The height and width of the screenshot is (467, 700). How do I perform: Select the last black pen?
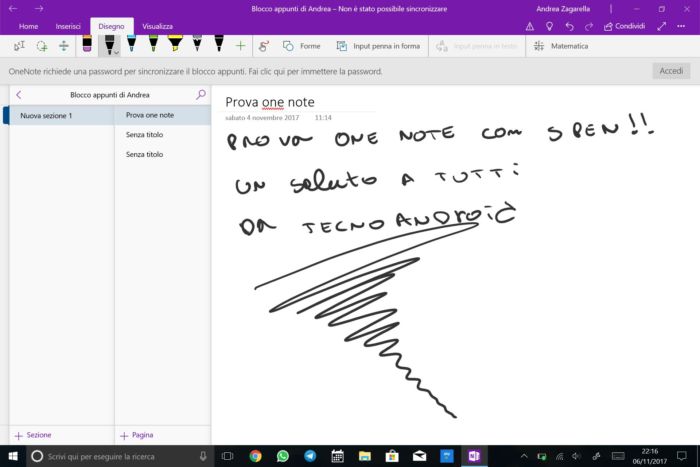point(219,44)
